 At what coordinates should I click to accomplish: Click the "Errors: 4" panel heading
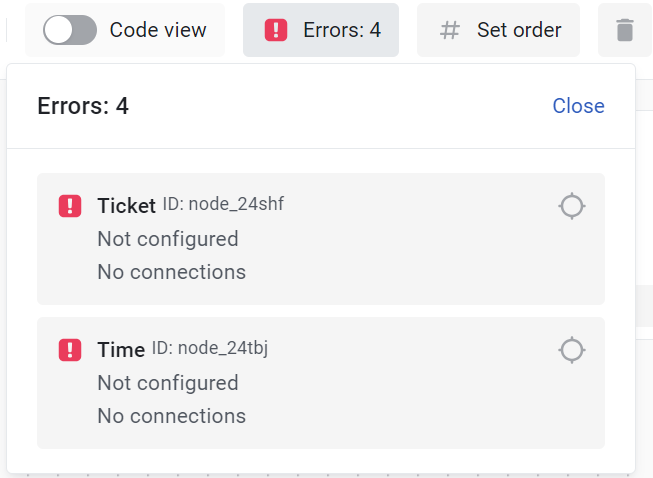click(83, 106)
